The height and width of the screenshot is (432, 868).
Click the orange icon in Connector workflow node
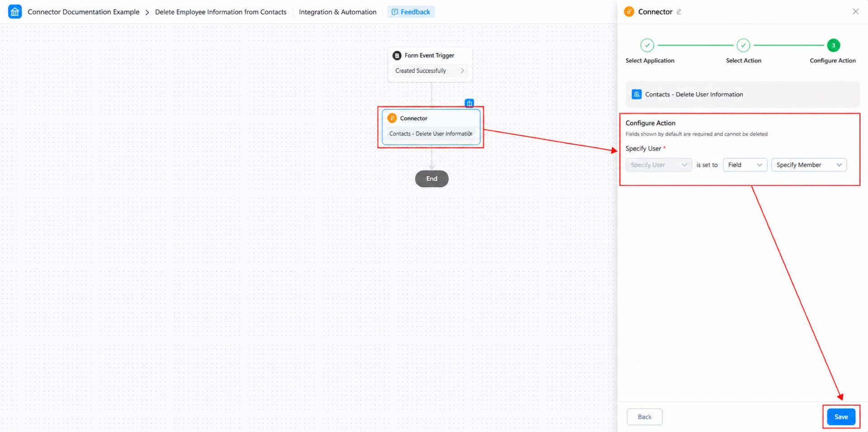click(392, 118)
